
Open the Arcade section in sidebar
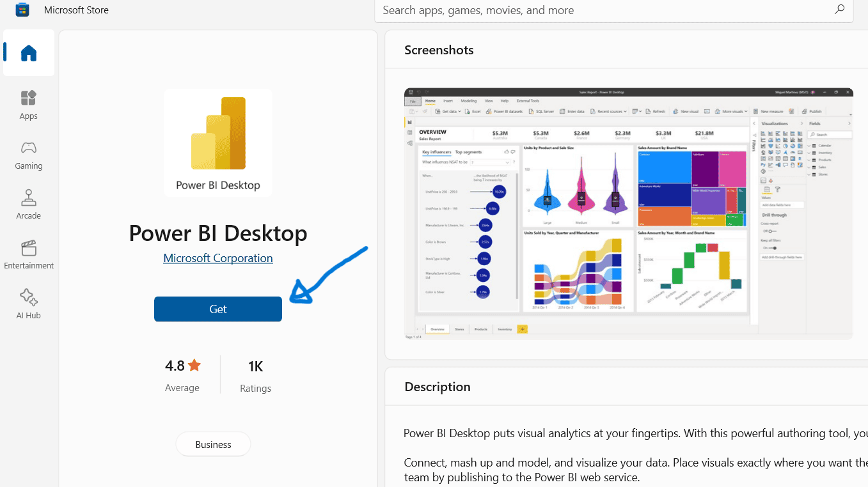tap(29, 205)
